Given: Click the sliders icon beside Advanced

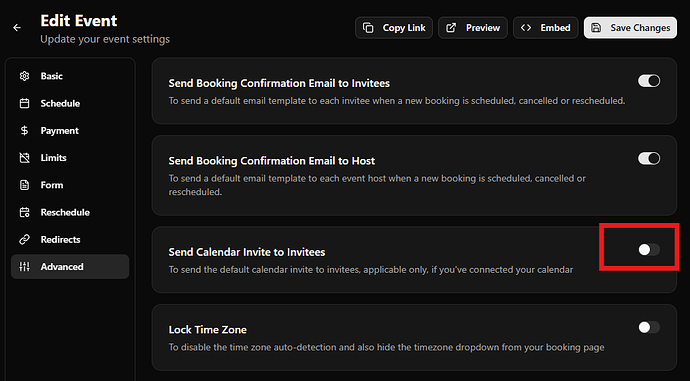Looking at the screenshot, I should tap(25, 267).
